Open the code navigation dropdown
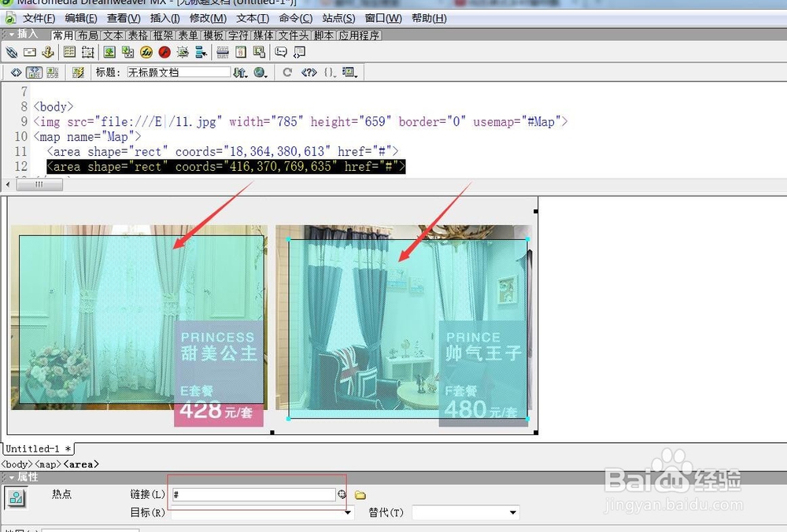The width and height of the screenshot is (787, 532). pos(330,72)
